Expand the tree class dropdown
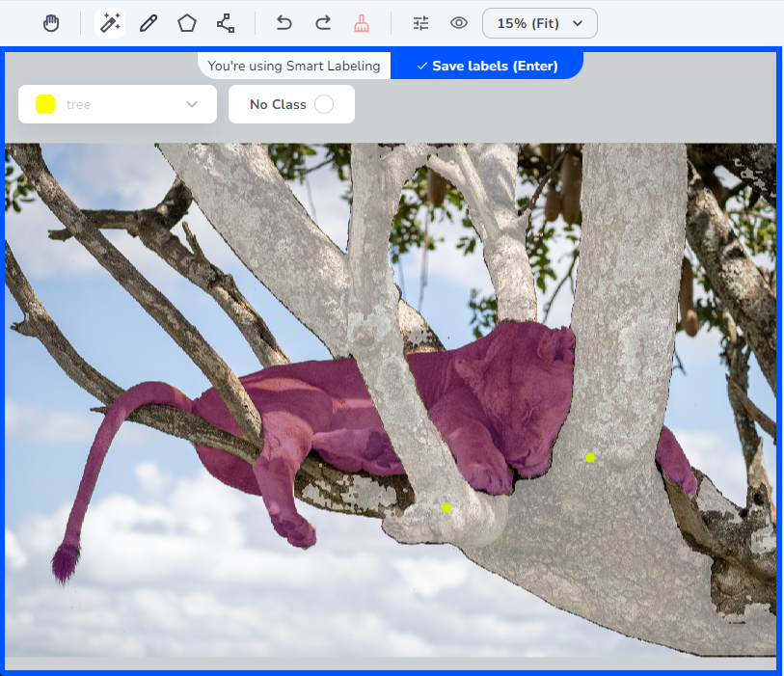This screenshot has height=676, width=784. pyautogui.click(x=118, y=104)
